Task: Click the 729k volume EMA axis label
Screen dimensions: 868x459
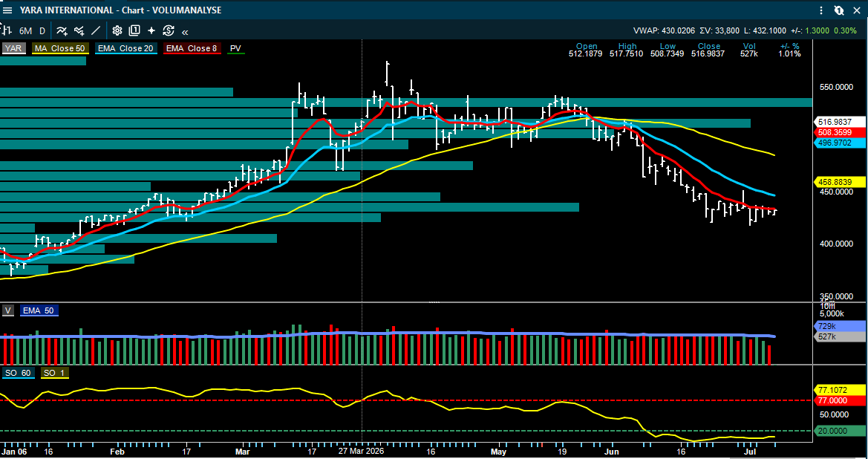Action: pyautogui.click(x=839, y=326)
